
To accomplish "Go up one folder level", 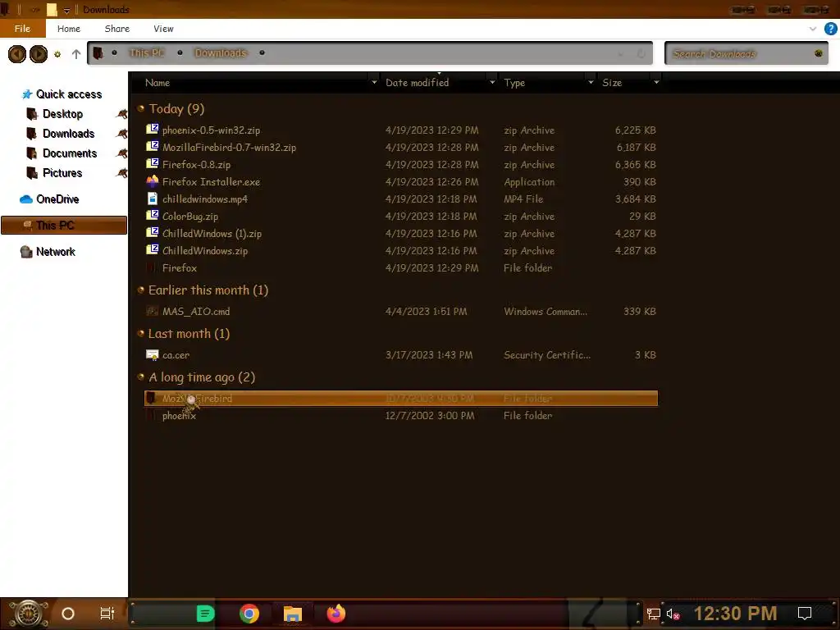I will [x=76, y=54].
